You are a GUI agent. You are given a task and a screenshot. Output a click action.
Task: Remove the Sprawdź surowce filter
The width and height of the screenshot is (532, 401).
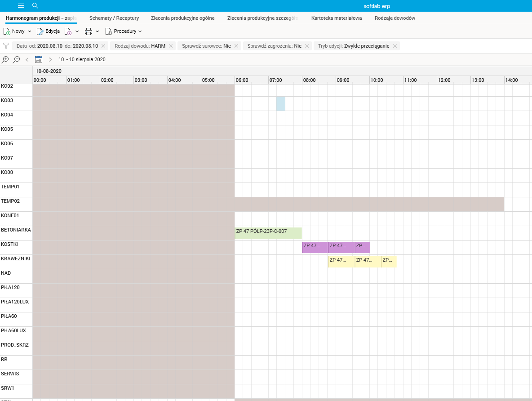tap(236, 46)
